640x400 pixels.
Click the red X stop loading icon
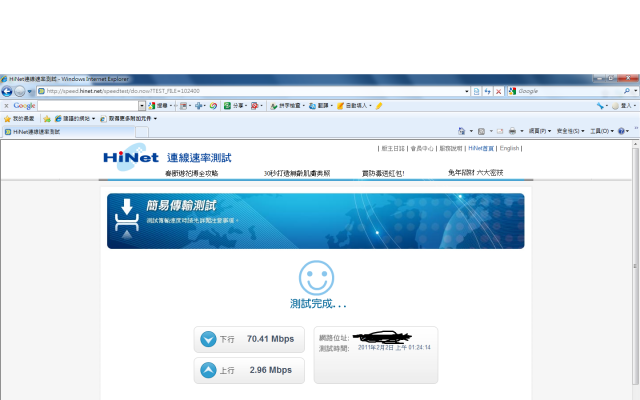pos(498,91)
